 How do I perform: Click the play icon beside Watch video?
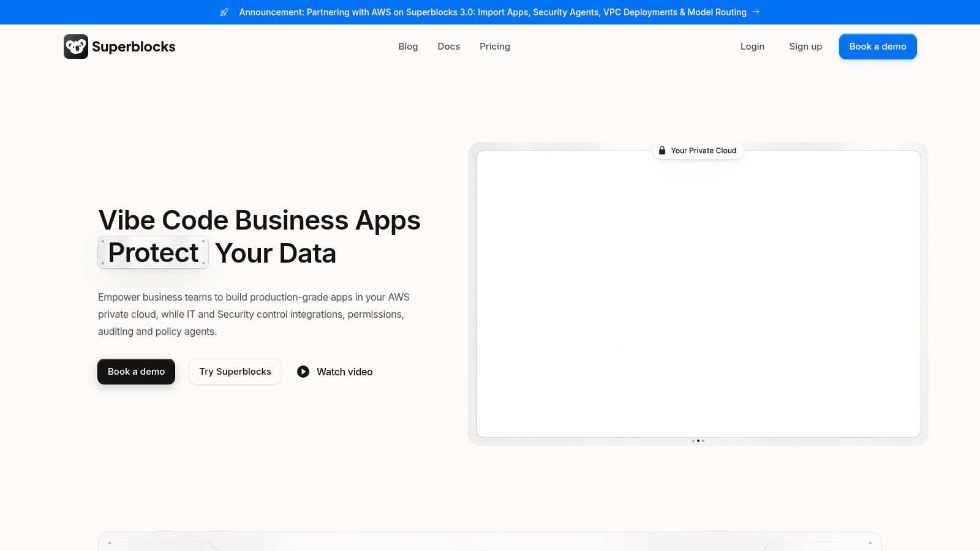coord(303,372)
